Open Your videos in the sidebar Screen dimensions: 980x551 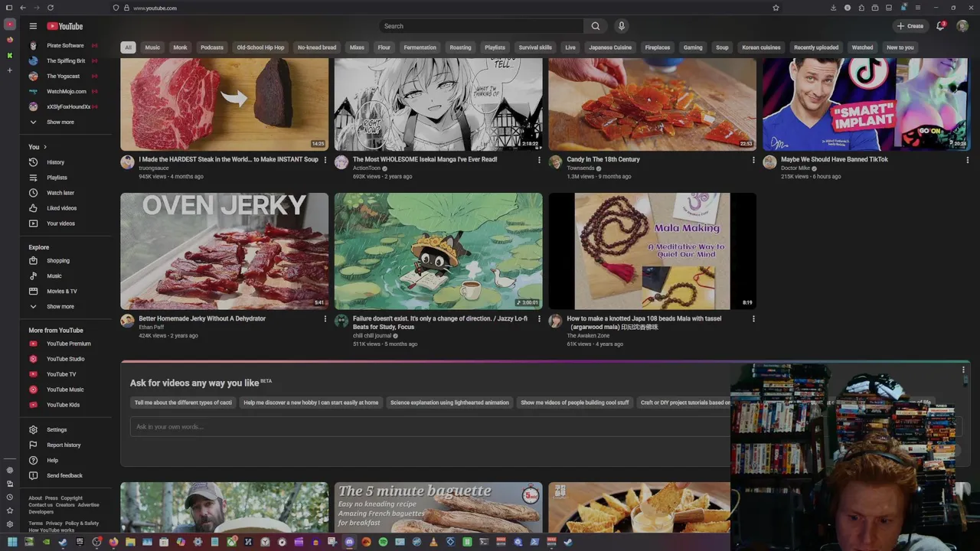60,223
